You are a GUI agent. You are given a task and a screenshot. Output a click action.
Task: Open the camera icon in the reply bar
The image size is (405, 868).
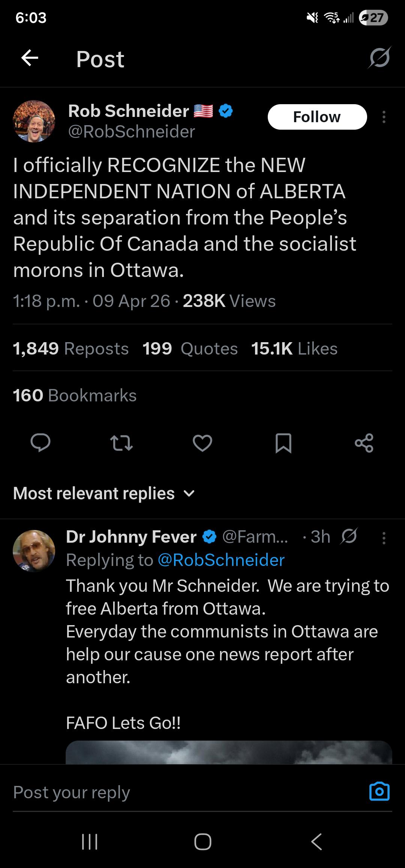pyautogui.click(x=379, y=792)
